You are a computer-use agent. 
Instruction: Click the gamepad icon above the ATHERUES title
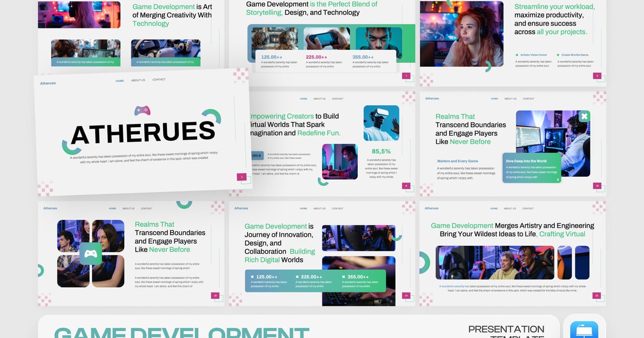click(x=142, y=111)
